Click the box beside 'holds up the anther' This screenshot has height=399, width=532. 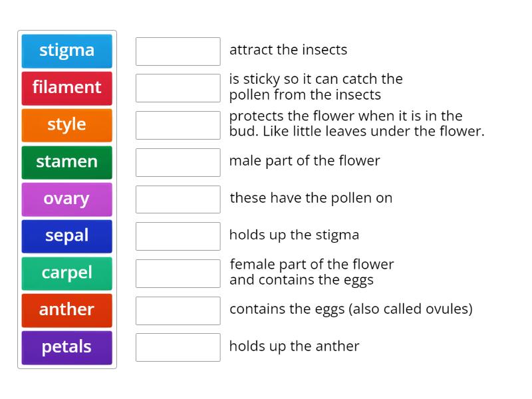(178, 347)
